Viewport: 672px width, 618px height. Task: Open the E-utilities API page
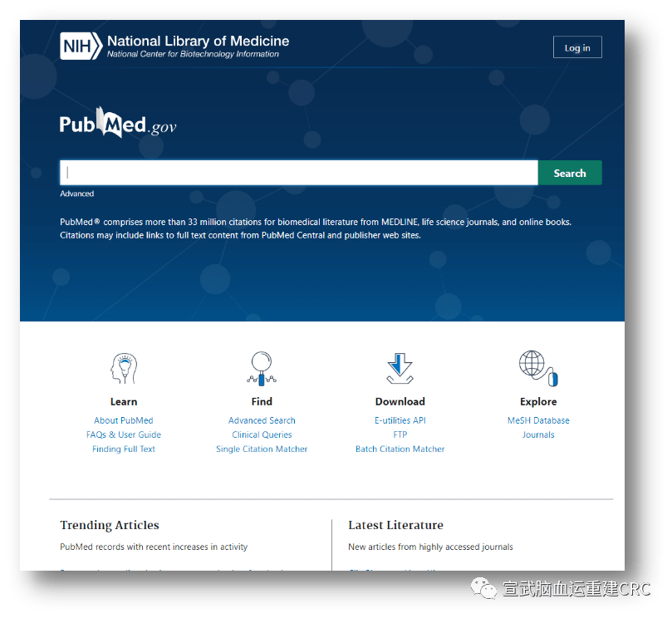[400, 419]
